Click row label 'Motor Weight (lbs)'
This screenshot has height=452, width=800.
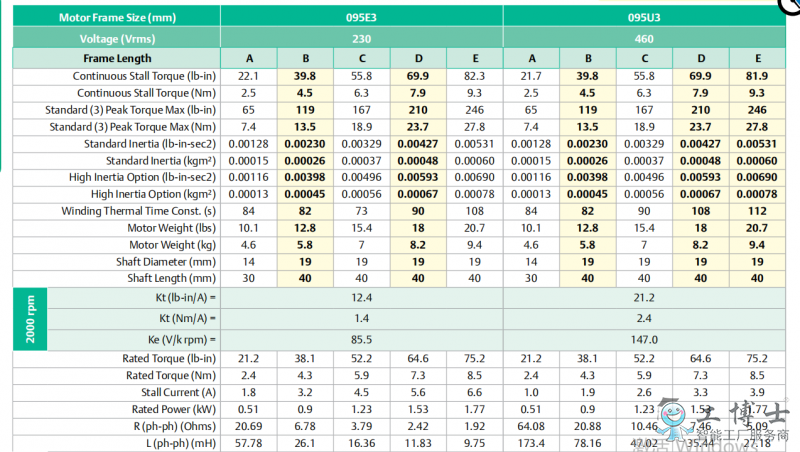coord(171,228)
